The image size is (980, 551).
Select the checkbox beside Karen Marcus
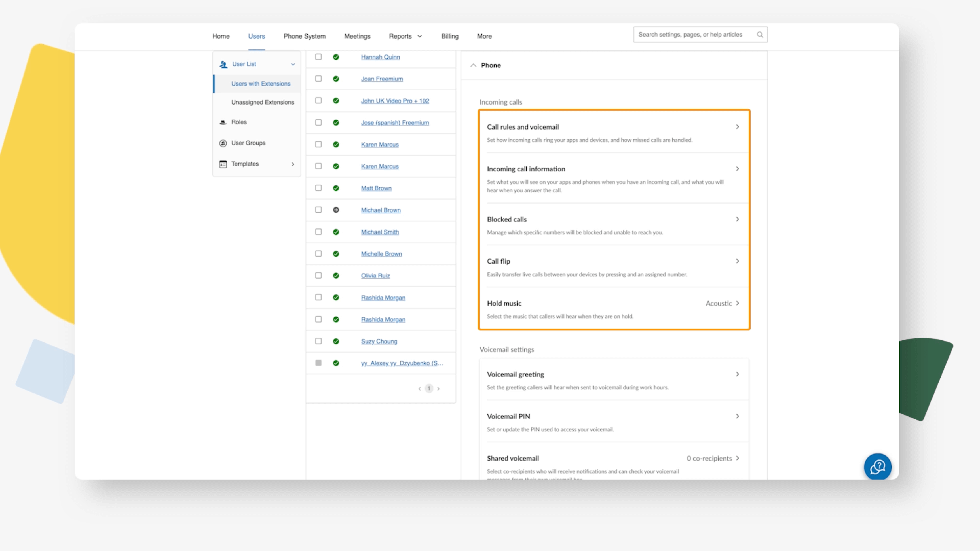[x=318, y=144]
